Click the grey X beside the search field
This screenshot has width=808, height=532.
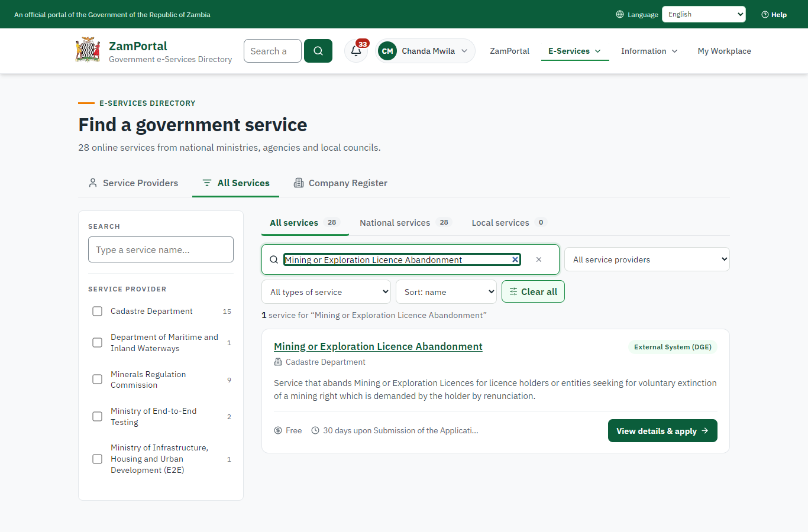click(x=539, y=259)
